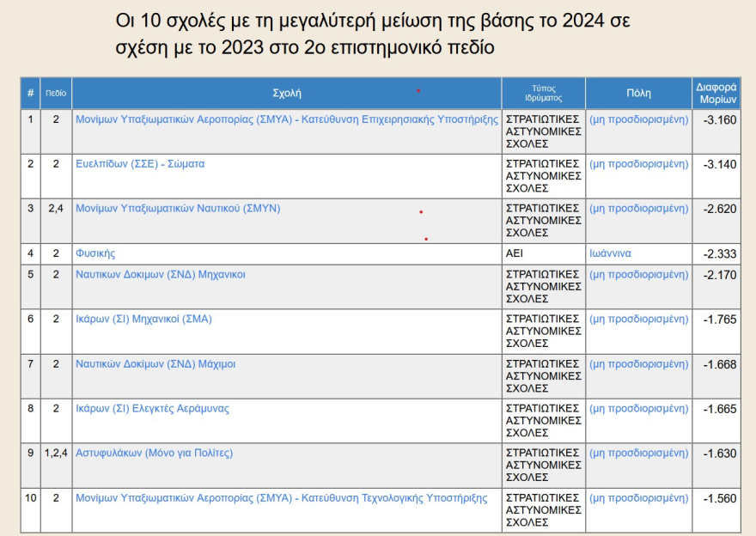Click the Διαφορά Μορίων column header
Image resolution: width=756 pixels, height=536 pixels.
[716, 93]
